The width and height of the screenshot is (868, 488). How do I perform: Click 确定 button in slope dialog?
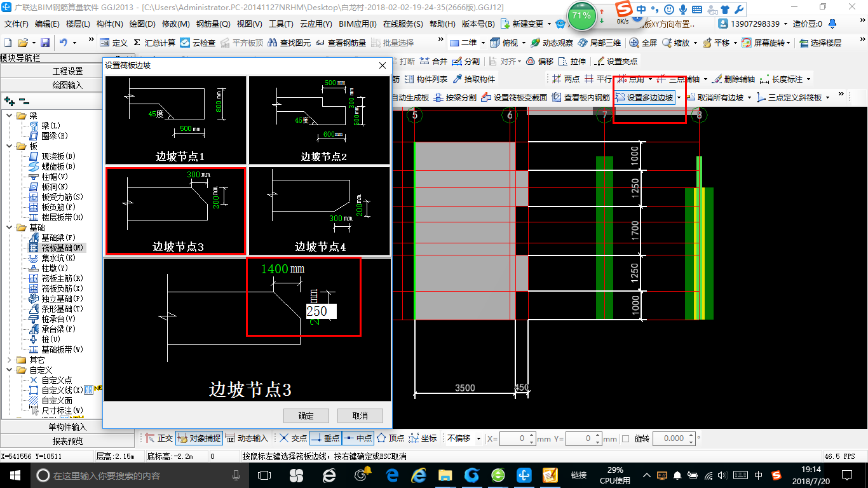[x=306, y=416]
